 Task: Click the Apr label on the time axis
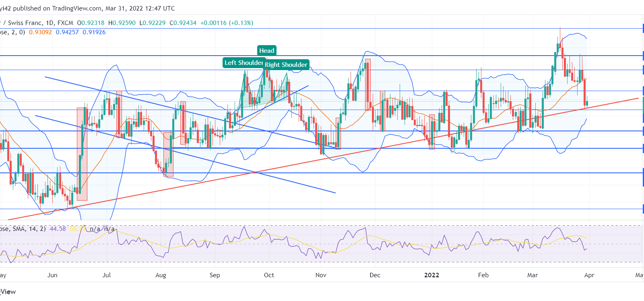click(589, 275)
